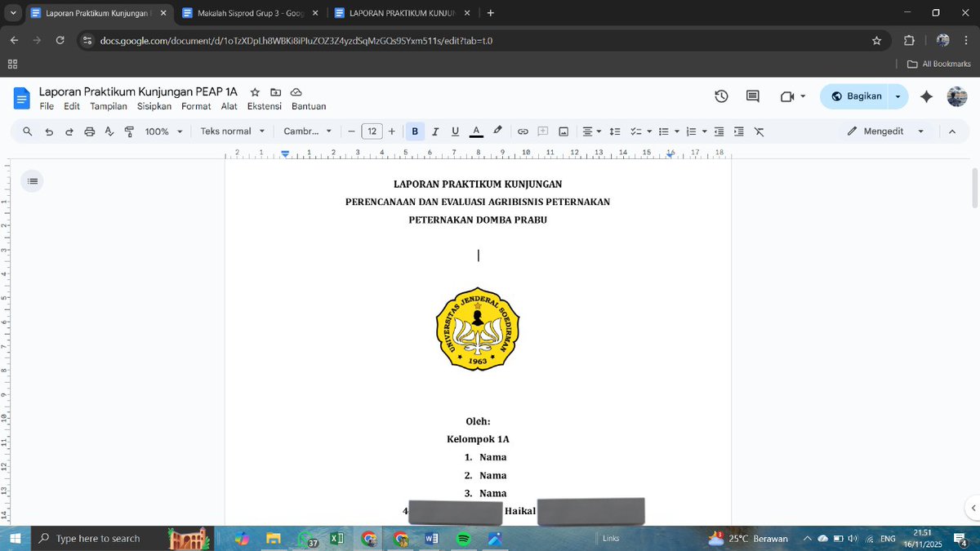
Task: Open the Format menu
Action: click(x=196, y=106)
